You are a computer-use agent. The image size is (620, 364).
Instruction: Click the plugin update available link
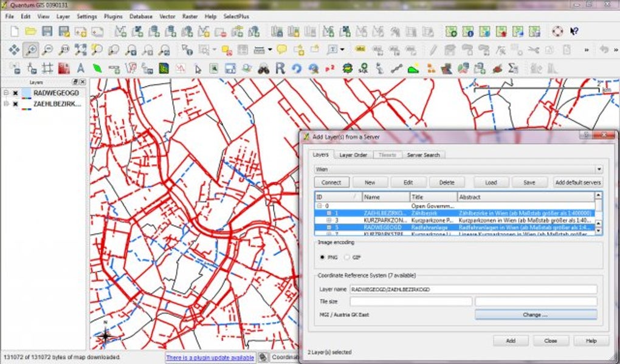(x=210, y=357)
